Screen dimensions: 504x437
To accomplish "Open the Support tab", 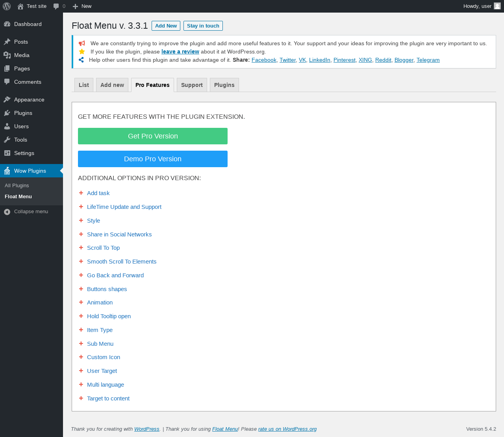I will pos(192,85).
